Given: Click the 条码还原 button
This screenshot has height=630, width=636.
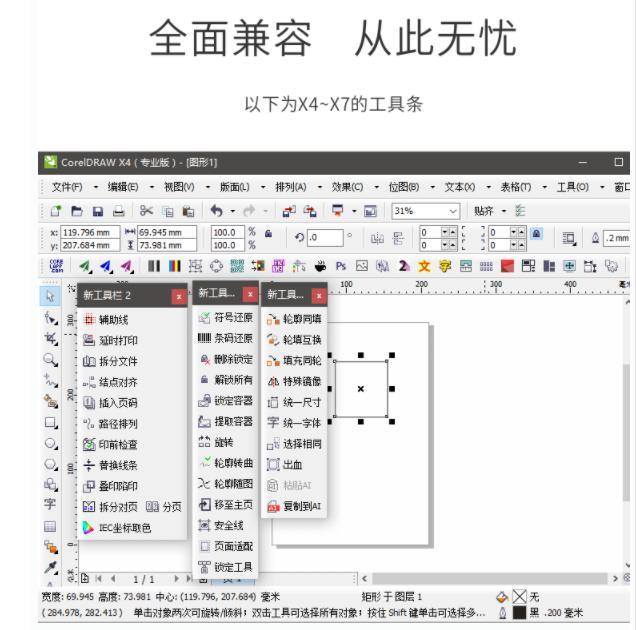Looking at the screenshot, I should click(226, 338).
